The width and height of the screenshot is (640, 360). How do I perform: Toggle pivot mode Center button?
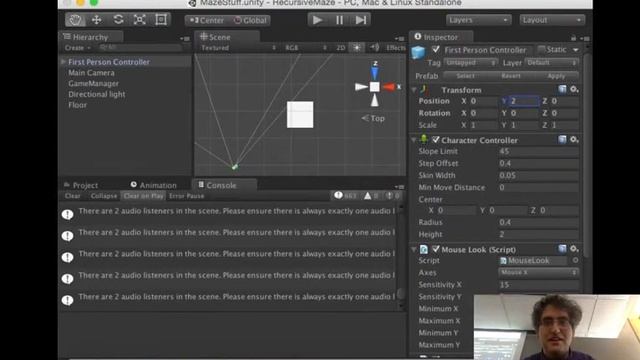pos(207,20)
